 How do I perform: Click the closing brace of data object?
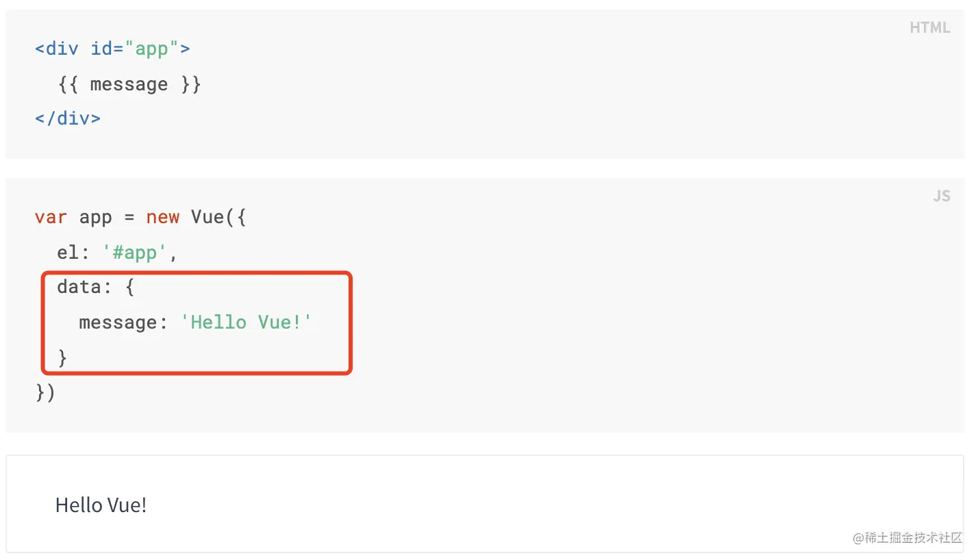click(x=62, y=357)
